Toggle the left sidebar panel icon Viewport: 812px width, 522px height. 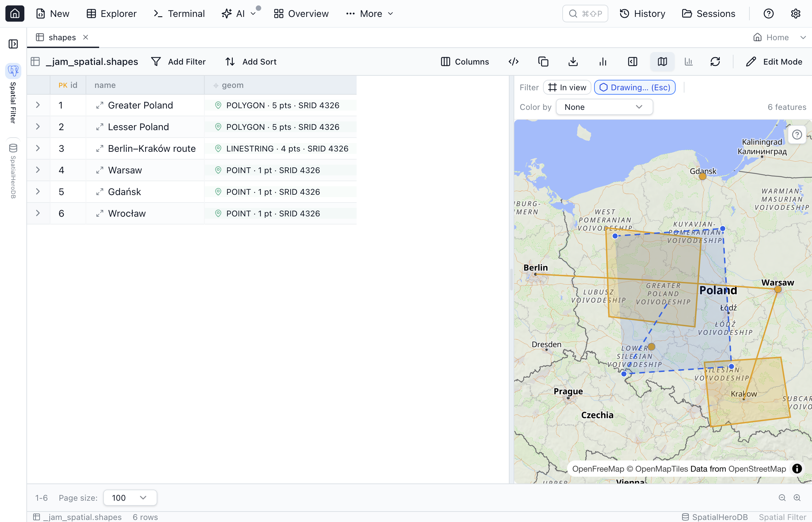click(x=13, y=44)
